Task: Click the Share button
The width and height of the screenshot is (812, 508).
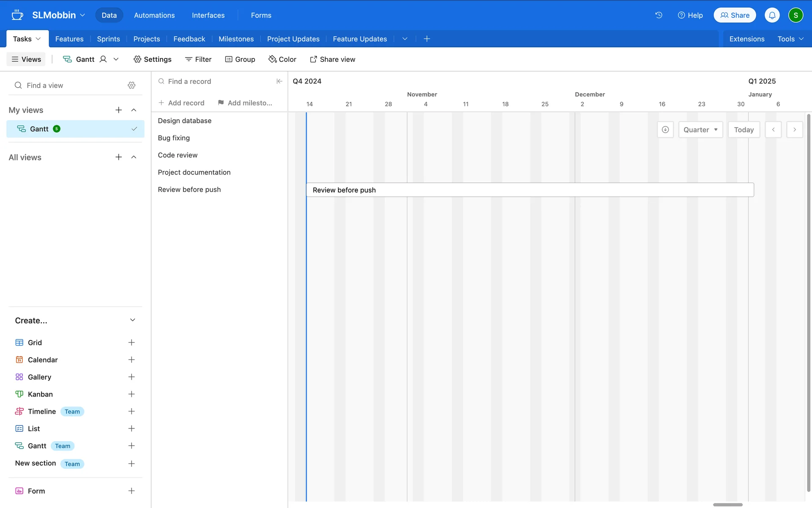Action: point(735,15)
